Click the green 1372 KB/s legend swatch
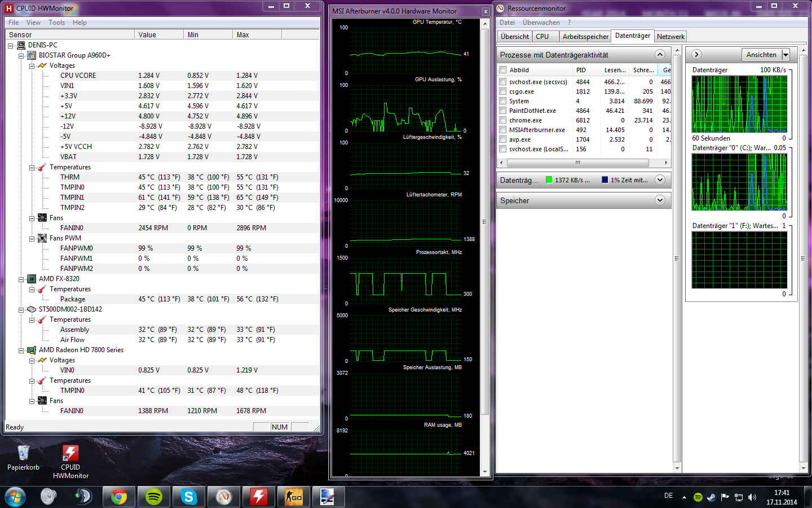 point(549,180)
